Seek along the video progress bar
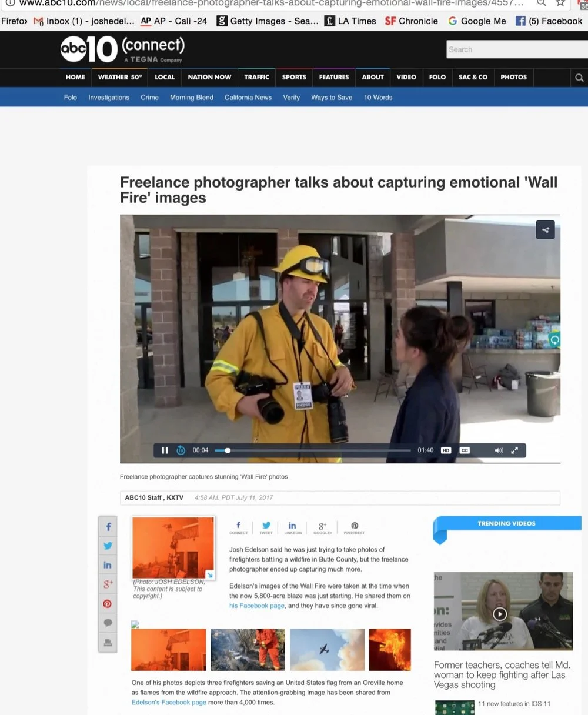 (313, 450)
